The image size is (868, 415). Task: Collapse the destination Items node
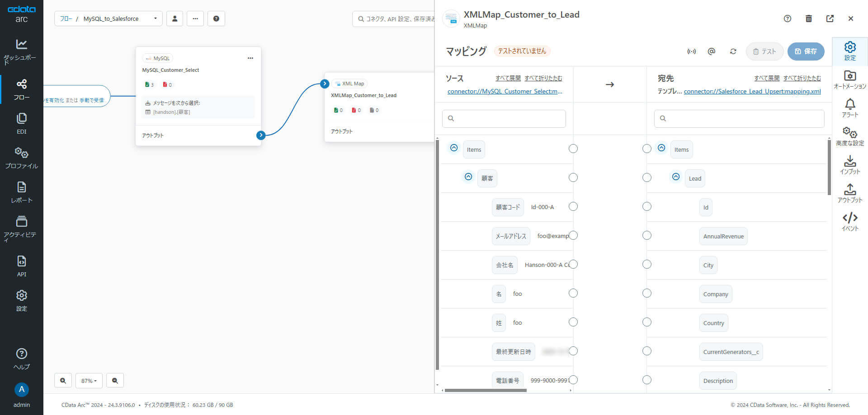point(661,148)
